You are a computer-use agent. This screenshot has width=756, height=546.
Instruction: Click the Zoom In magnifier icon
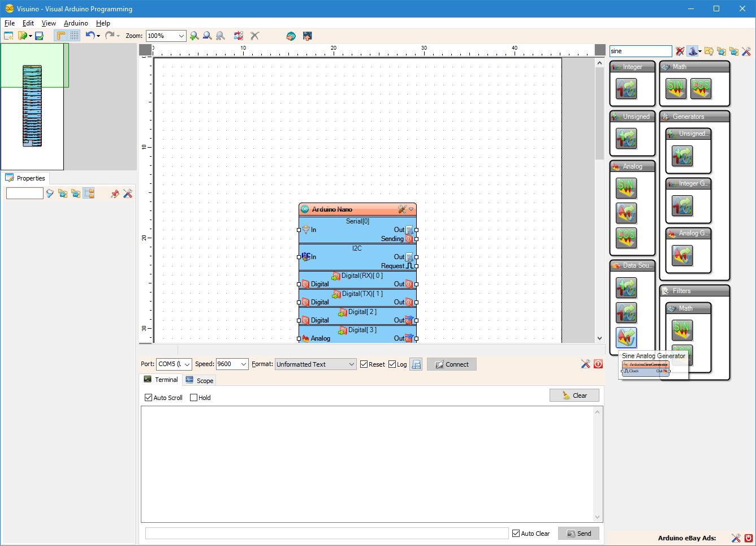[195, 36]
